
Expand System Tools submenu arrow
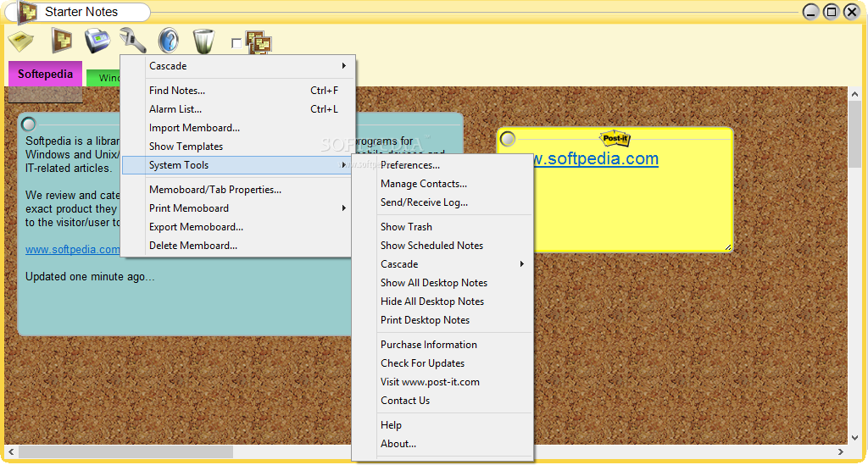tap(344, 165)
